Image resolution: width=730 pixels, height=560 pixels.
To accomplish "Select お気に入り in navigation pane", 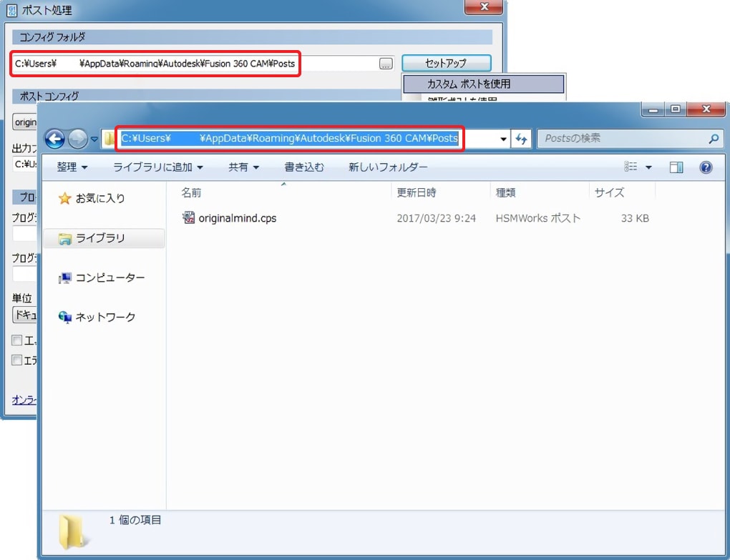I will click(99, 198).
